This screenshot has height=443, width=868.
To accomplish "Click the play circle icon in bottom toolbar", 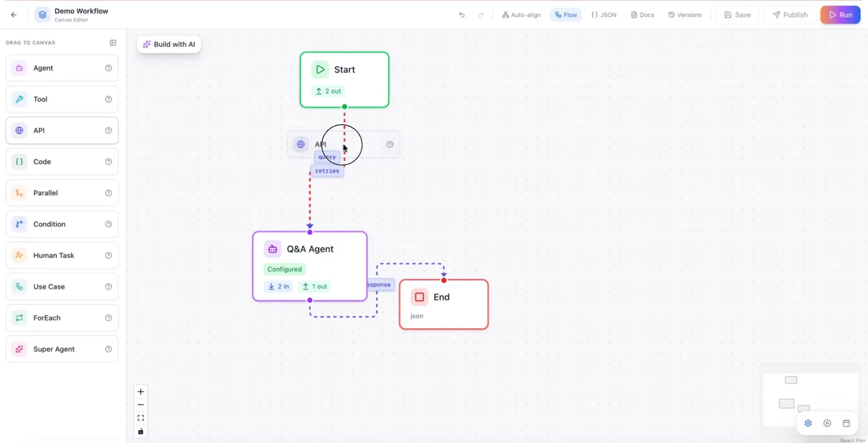I will coord(827,423).
